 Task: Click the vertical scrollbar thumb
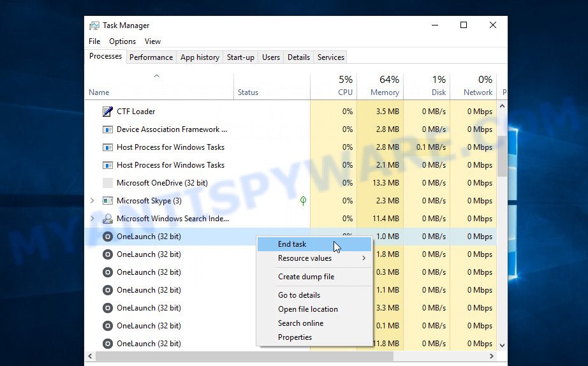[502, 156]
